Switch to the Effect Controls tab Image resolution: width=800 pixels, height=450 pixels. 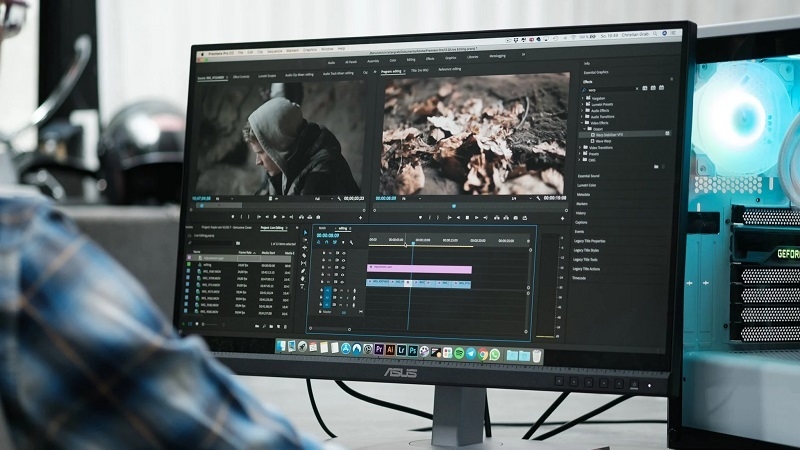coord(241,74)
